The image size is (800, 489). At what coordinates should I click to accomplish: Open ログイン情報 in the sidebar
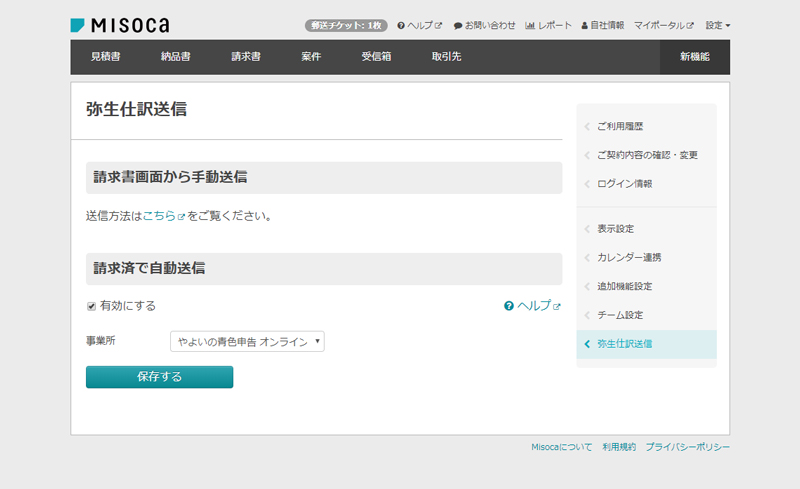(x=646, y=184)
